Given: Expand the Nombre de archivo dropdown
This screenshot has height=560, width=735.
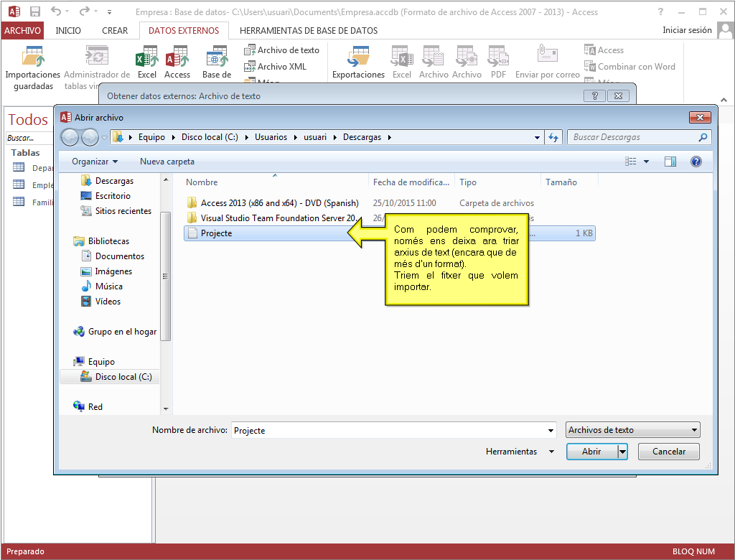Looking at the screenshot, I should [x=551, y=430].
